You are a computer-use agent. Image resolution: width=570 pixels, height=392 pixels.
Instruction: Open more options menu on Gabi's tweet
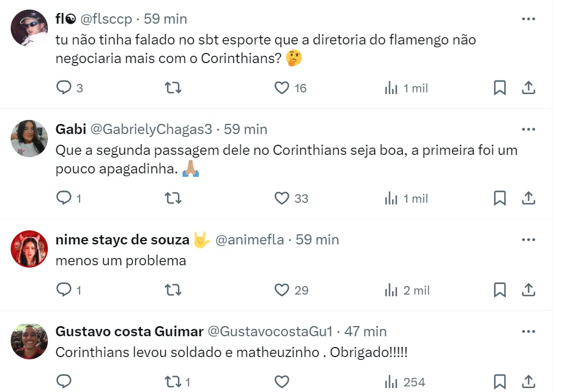point(528,130)
